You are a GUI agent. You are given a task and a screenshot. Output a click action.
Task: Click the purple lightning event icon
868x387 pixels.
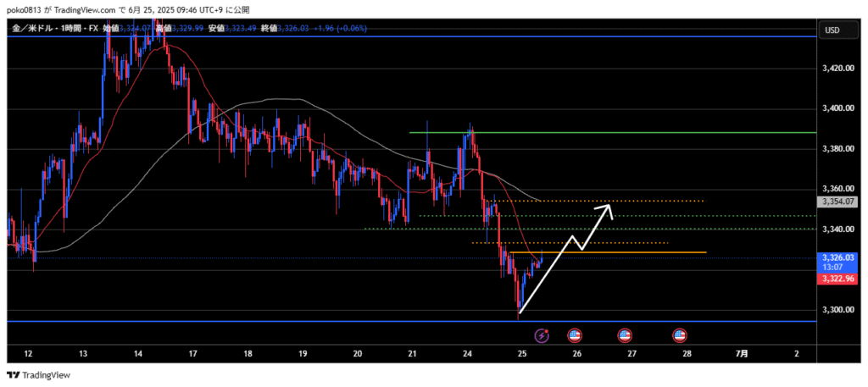tap(542, 335)
